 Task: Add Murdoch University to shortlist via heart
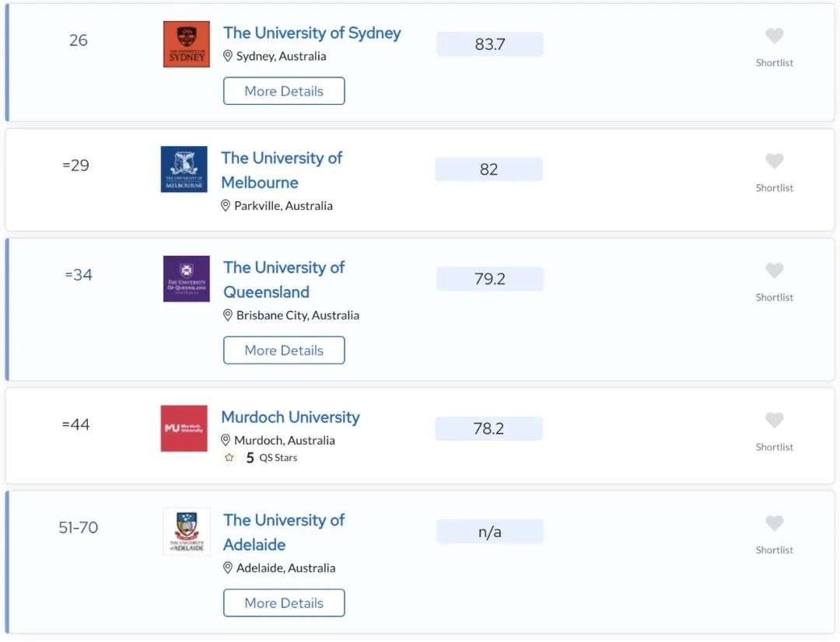(774, 420)
